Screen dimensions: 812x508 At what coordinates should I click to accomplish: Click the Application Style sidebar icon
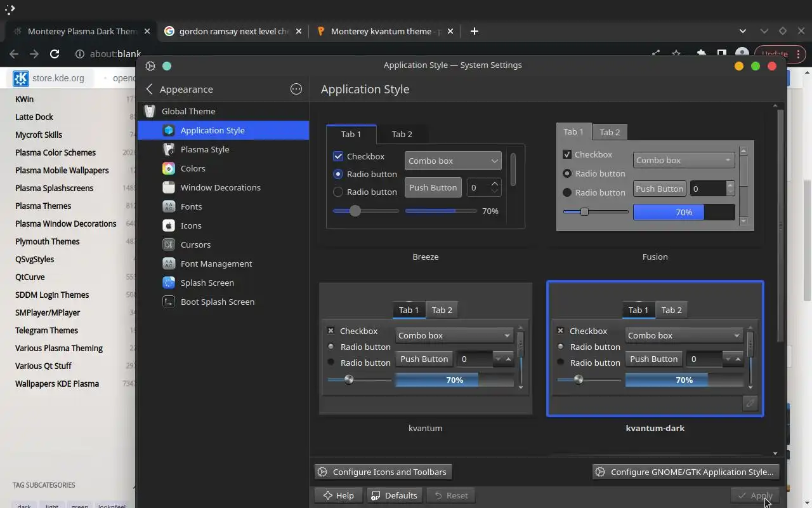pos(168,130)
